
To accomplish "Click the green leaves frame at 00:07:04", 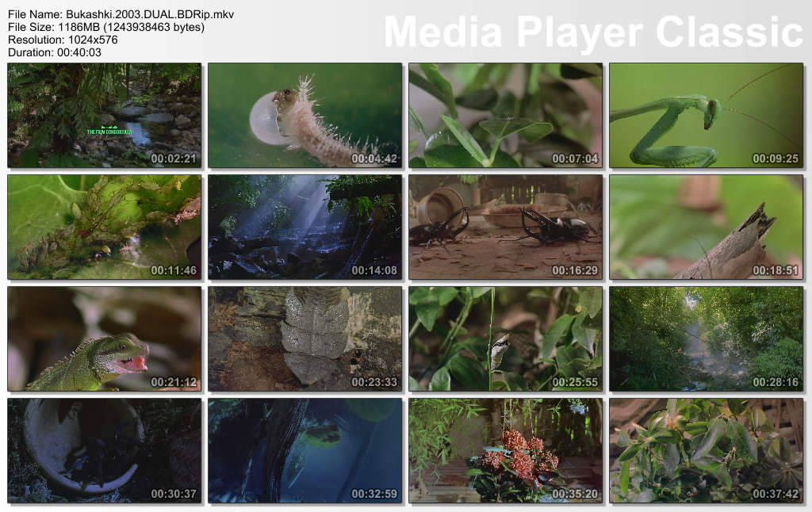I will pos(505,116).
